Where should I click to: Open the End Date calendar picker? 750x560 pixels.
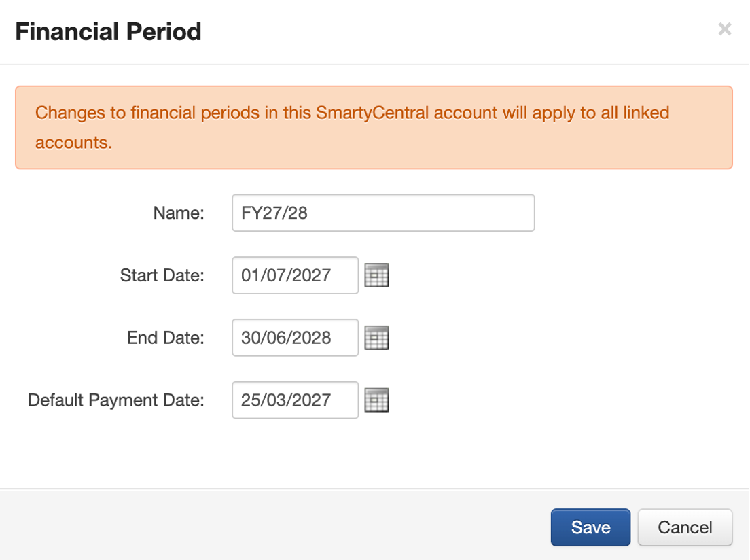click(376, 338)
